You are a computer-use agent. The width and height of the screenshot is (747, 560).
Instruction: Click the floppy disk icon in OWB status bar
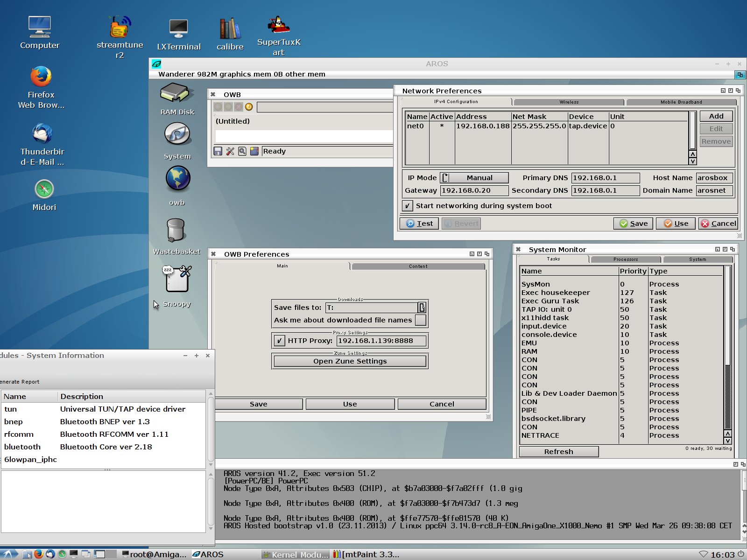tap(218, 151)
